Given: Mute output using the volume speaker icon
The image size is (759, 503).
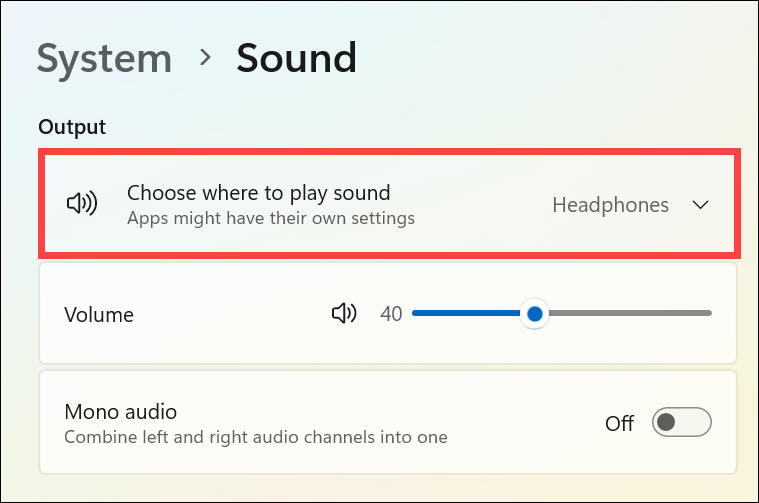Looking at the screenshot, I should (x=344, y=314).
